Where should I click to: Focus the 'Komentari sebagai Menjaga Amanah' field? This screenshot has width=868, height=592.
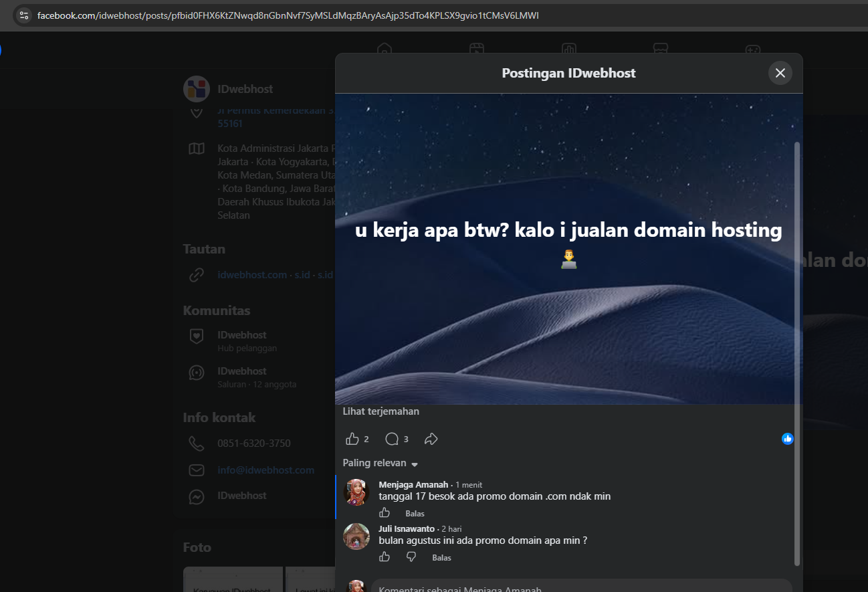click(582, 586)
